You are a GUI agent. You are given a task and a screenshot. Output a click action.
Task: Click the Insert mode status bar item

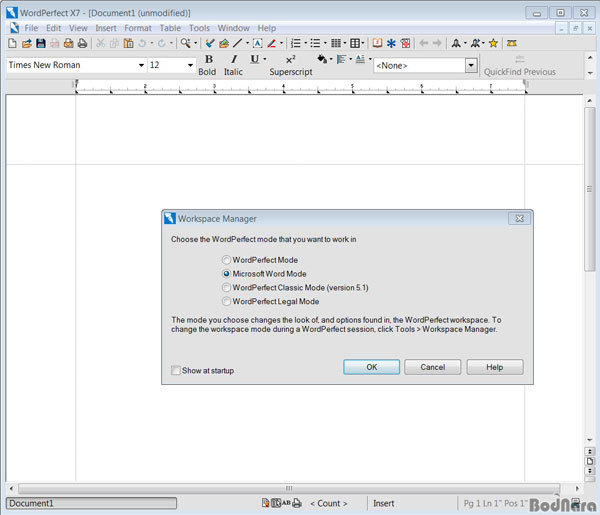pos(383,504)
